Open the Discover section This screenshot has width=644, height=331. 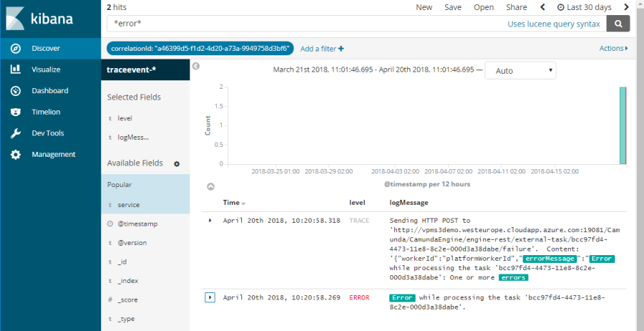(45, 49)
